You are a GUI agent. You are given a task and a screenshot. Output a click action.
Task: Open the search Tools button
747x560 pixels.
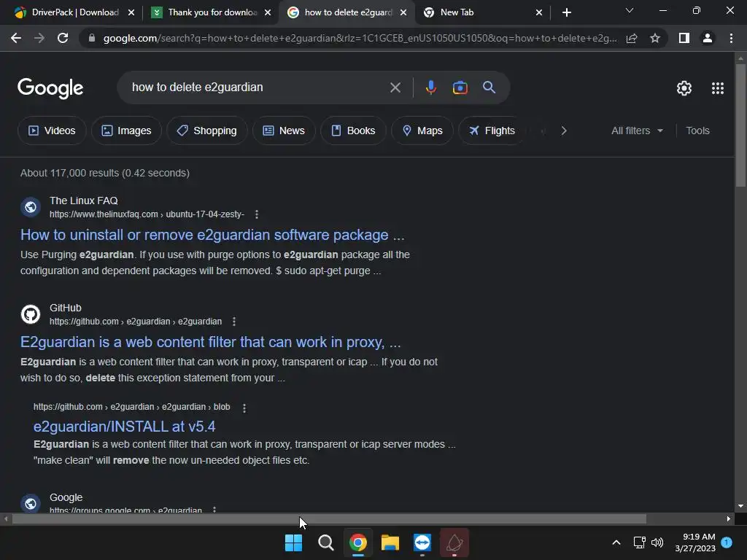(697, 131)
